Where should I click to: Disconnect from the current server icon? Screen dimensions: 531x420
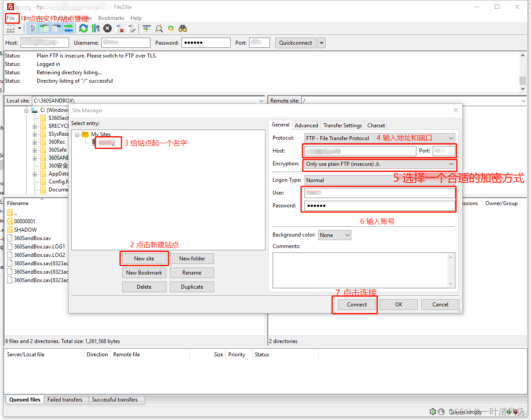point(119,28)
